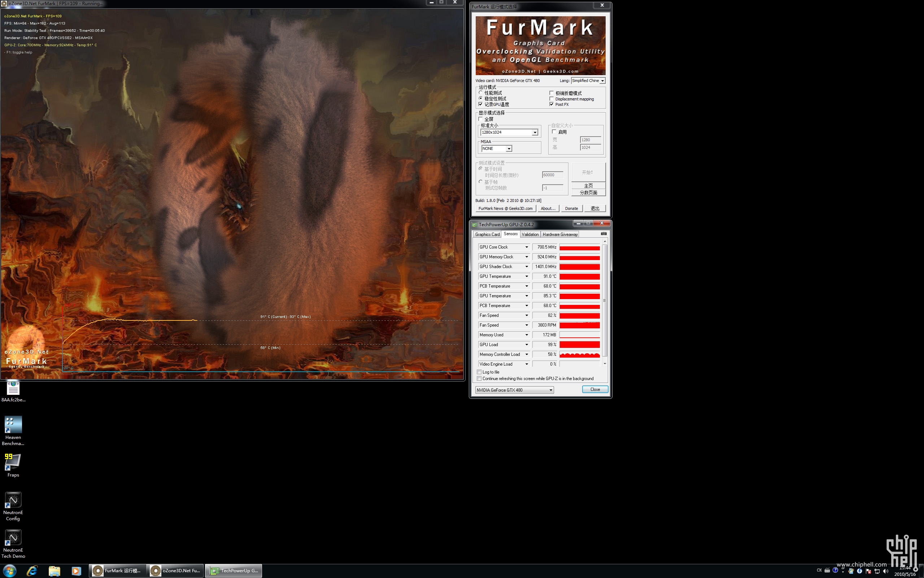Open Windows Explorer folder from taskbar
The width and height of the screenshot is (924, 578).
coord(54,571)
